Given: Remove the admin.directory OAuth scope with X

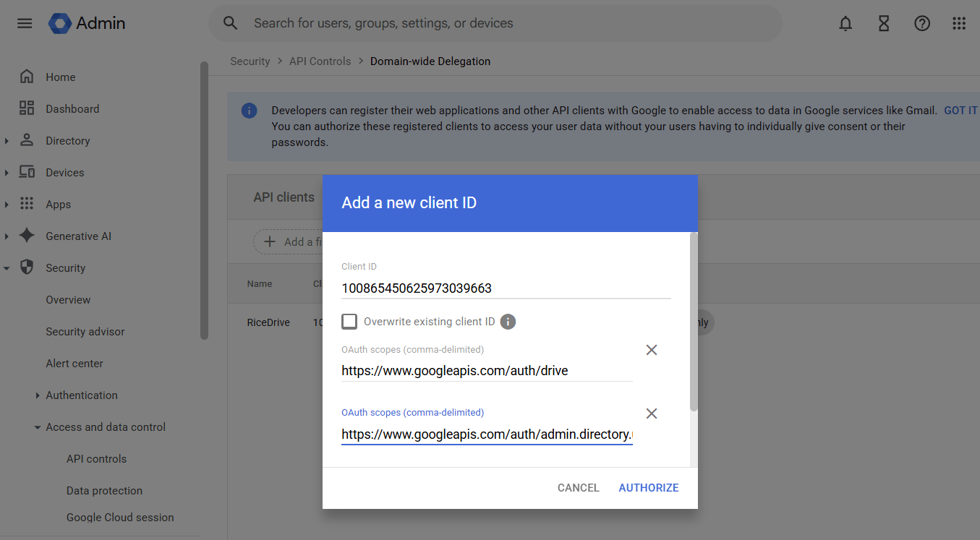Looking at the screenshot, I should pyautogui.click(x=652, y=413).
